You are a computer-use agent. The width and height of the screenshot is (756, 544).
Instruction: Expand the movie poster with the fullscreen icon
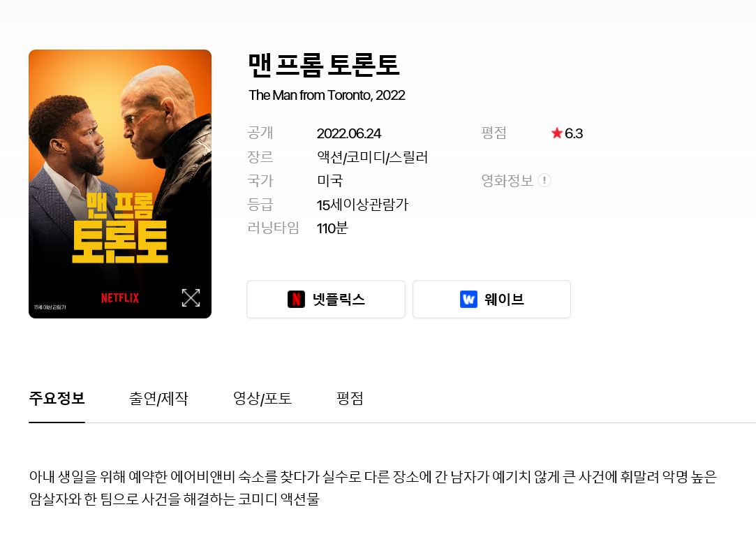191,297
